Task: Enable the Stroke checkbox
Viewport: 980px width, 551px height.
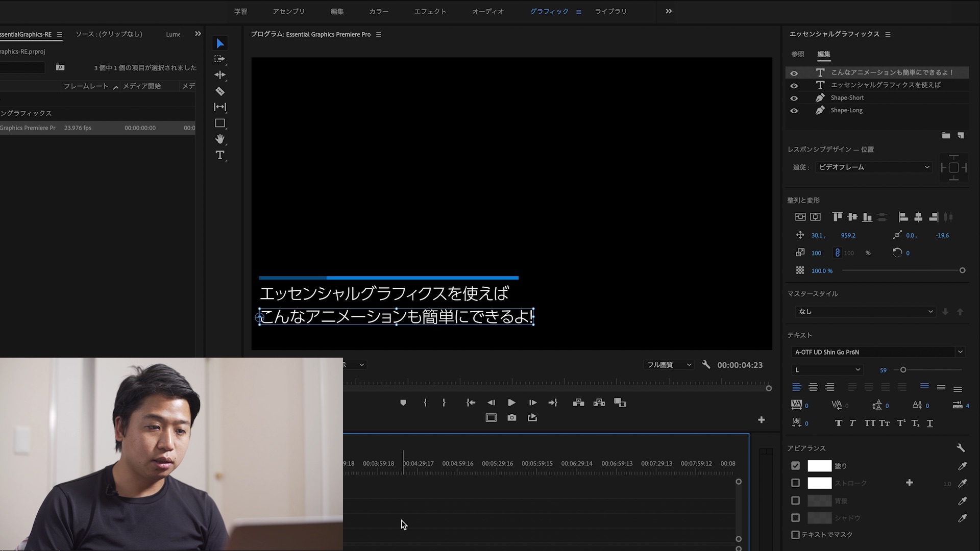Action: (x=795, y=483)
